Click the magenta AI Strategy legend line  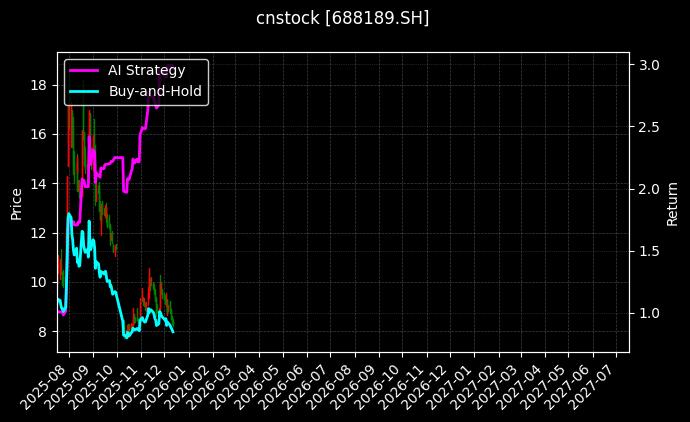pyautogui.click(x=84, y=70)
